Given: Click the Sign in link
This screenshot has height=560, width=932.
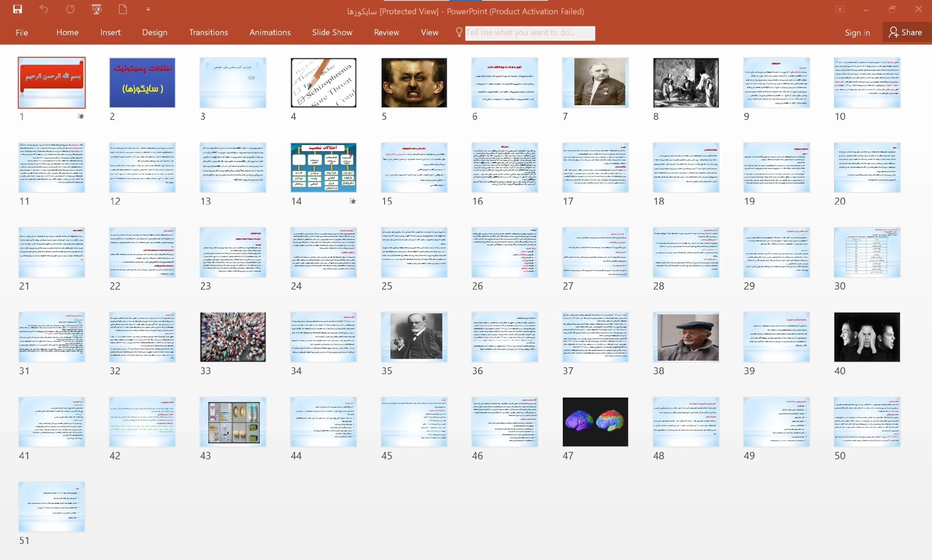Looking at the screenshot, I should click(x=857, y=33).
